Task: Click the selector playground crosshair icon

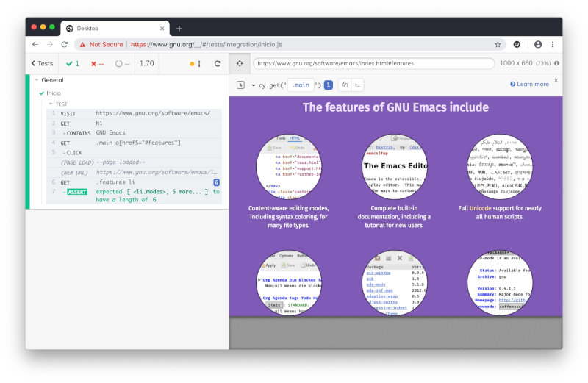Action: point(240,63)
